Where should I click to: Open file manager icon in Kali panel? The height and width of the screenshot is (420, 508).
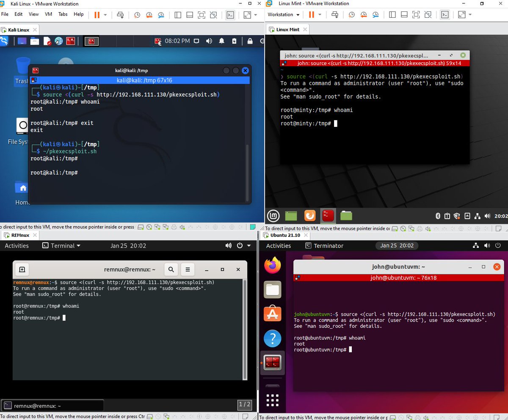tap(34, 41)
